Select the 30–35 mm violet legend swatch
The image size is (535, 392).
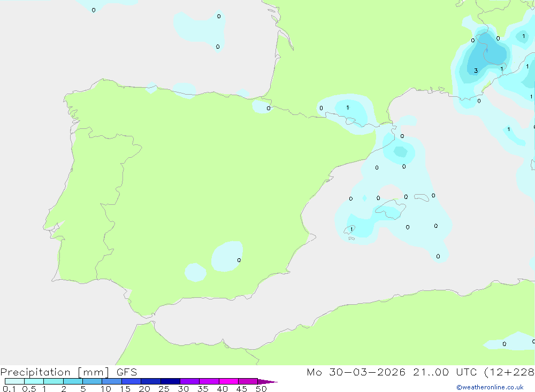(x=190, y=381)
